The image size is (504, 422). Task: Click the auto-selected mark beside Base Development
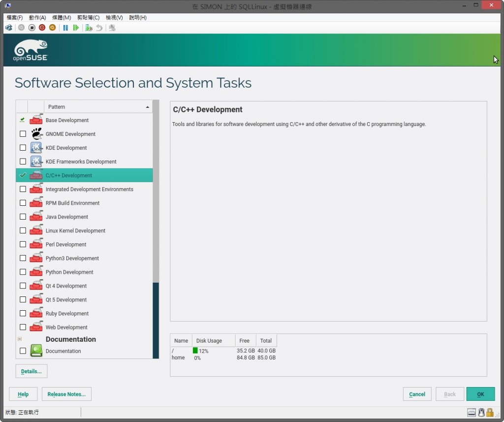22,120
